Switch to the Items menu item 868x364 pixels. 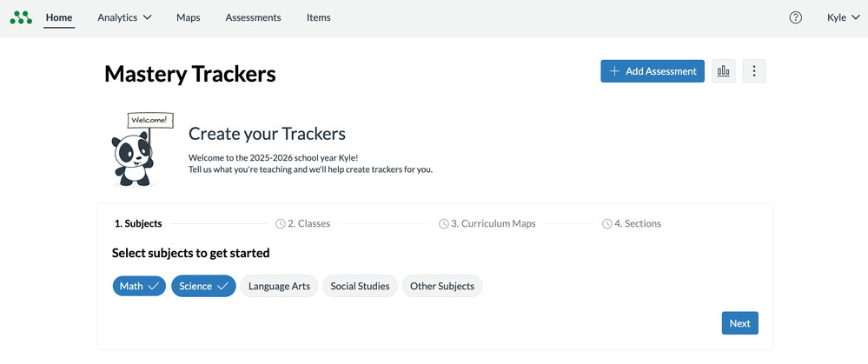(x=318, y=17)
